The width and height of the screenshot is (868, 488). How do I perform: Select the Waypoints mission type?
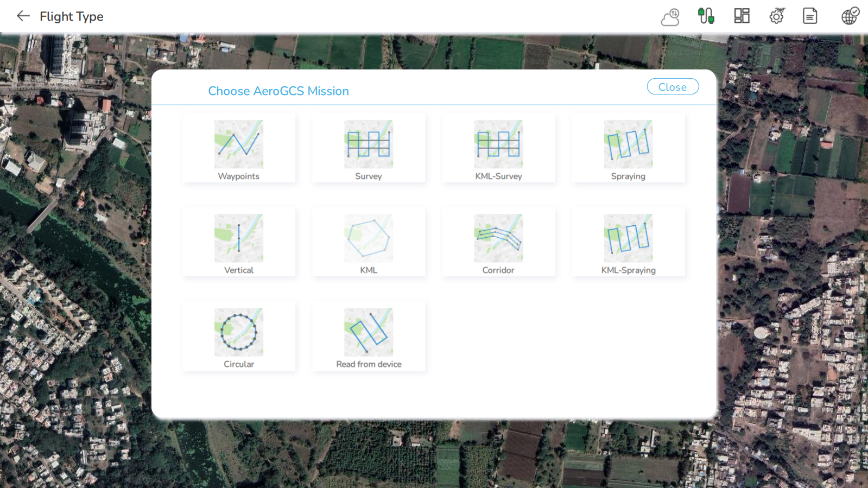(x=239, y=149)
